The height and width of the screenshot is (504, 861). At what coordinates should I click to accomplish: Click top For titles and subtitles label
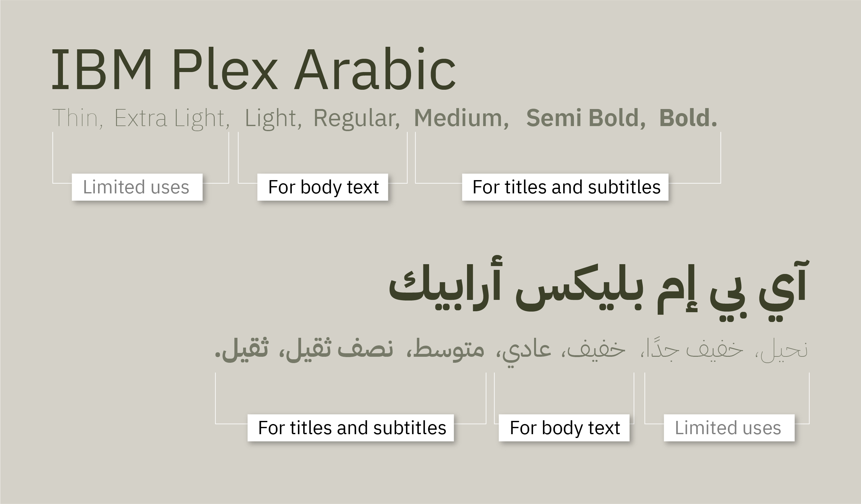pyautogui.click(x=565, y=187)
